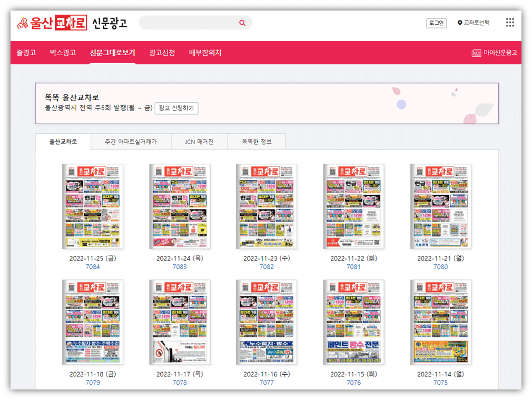Screen dimensions: 532x400
Task: Click the date text 2022-11-22 (화)
Action: pos(353,258)
